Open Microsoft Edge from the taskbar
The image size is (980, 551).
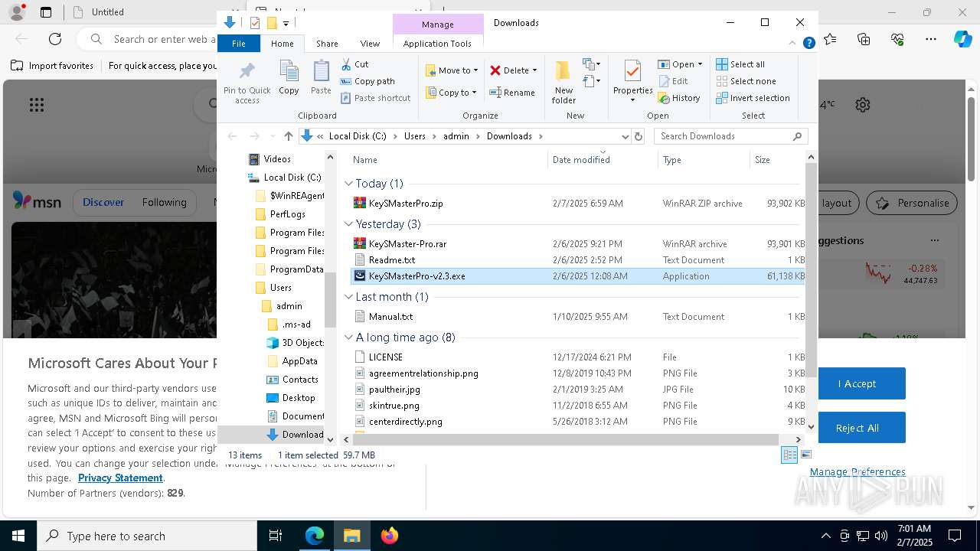pyautogui.click(x=315, y=536)
